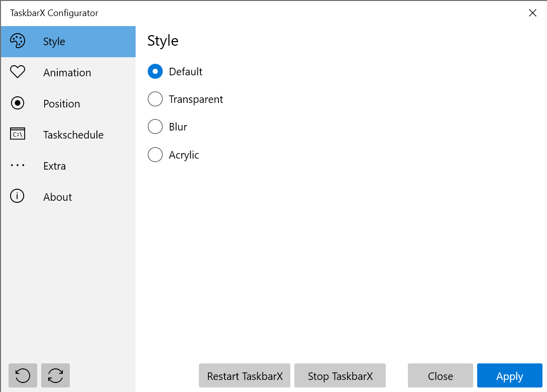
Task: Click the Restart TaskbarX button
Action: [245, 376]
